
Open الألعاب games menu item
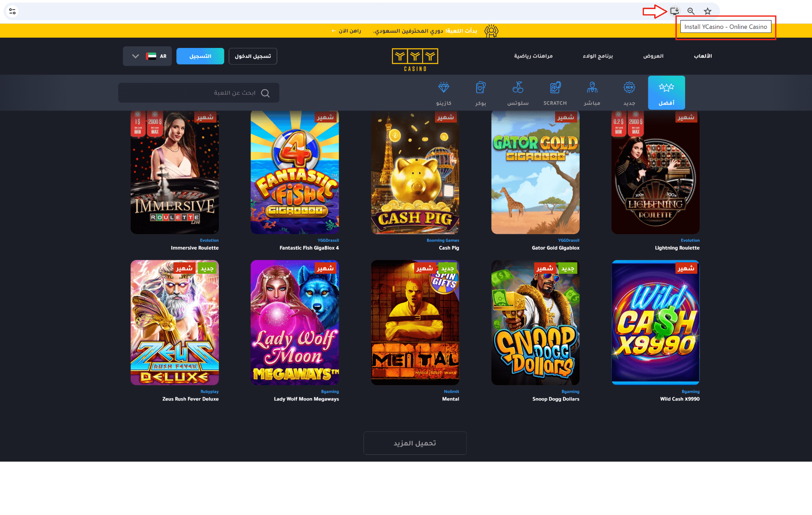pyautogui.click(x=703, y=56)
